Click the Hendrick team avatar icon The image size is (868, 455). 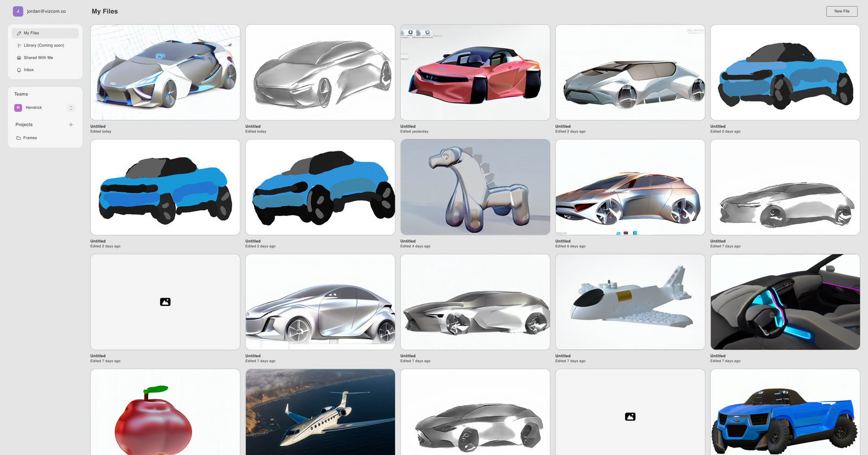[18, 107]
